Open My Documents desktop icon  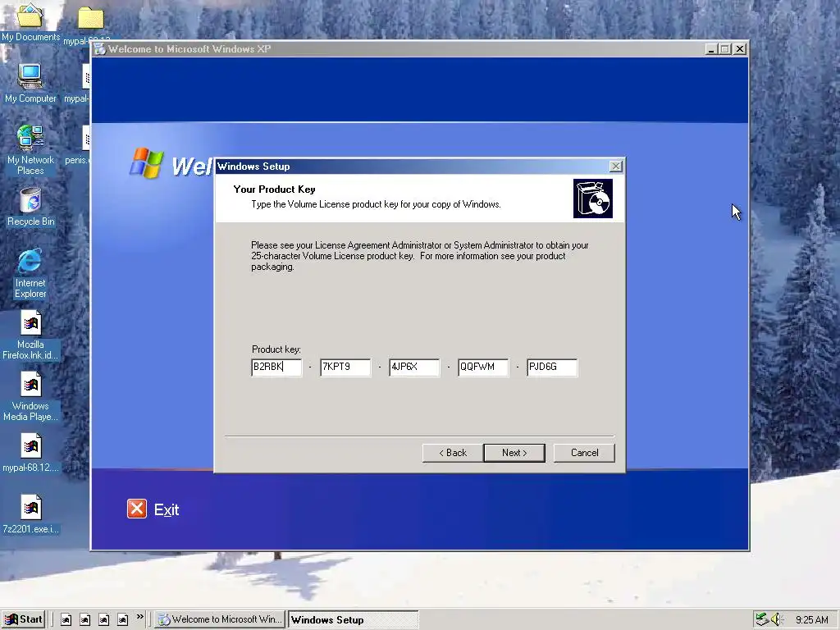pyautogui.click(x=30, y=21)
